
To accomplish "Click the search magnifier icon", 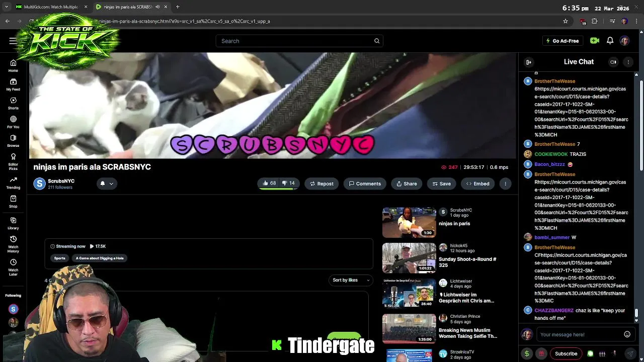I will [x=377, y=41].
